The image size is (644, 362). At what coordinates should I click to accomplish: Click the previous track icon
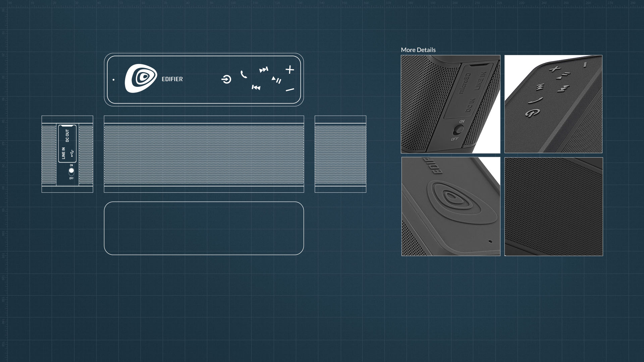[x=256, y=87]
